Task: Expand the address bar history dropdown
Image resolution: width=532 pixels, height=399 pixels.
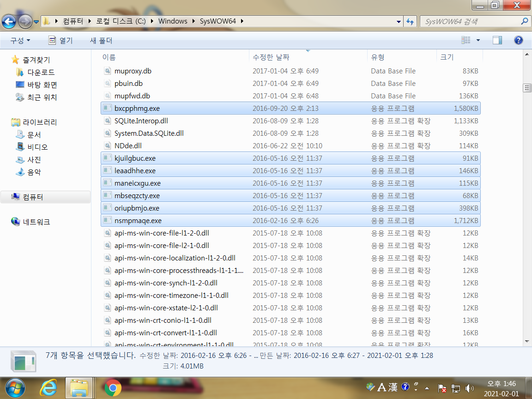Action: point(399,22)
